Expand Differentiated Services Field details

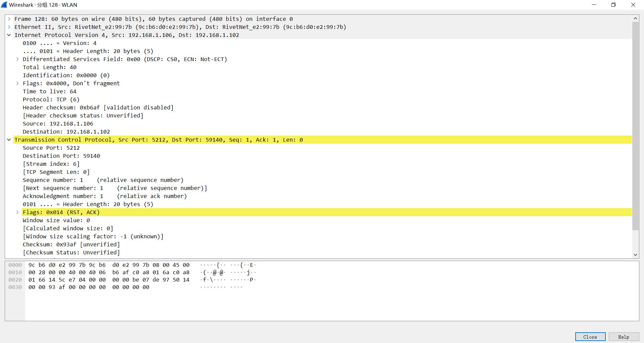coord(17,59)
